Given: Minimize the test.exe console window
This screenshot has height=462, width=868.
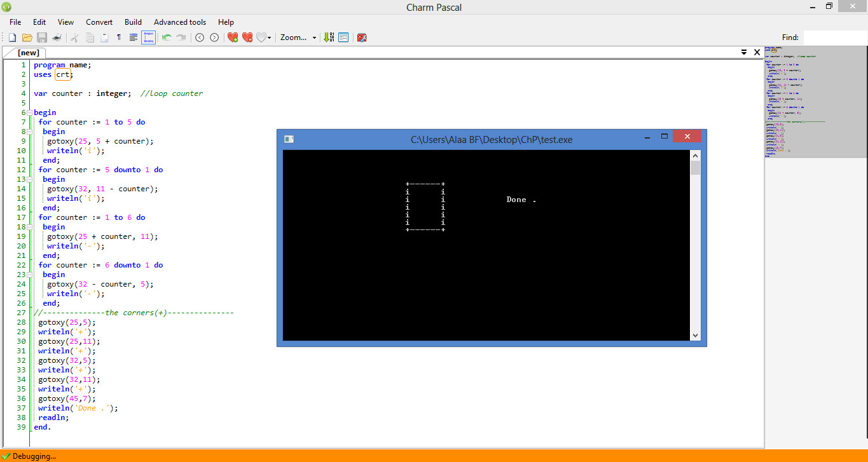Looking at the screenshot, I should 646,137.
